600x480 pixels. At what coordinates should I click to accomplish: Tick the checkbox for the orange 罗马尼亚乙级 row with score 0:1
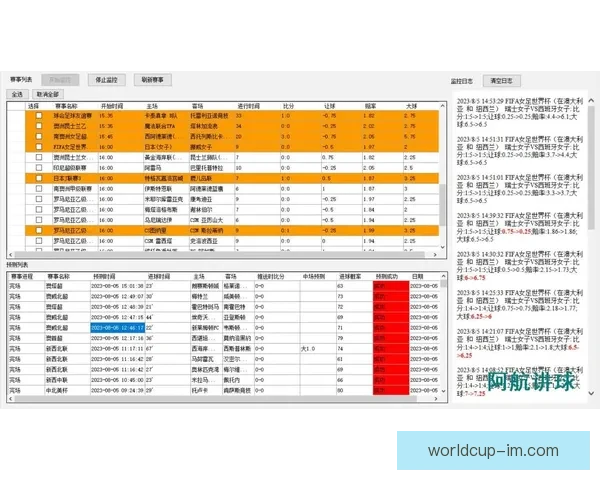pos(39,230)
